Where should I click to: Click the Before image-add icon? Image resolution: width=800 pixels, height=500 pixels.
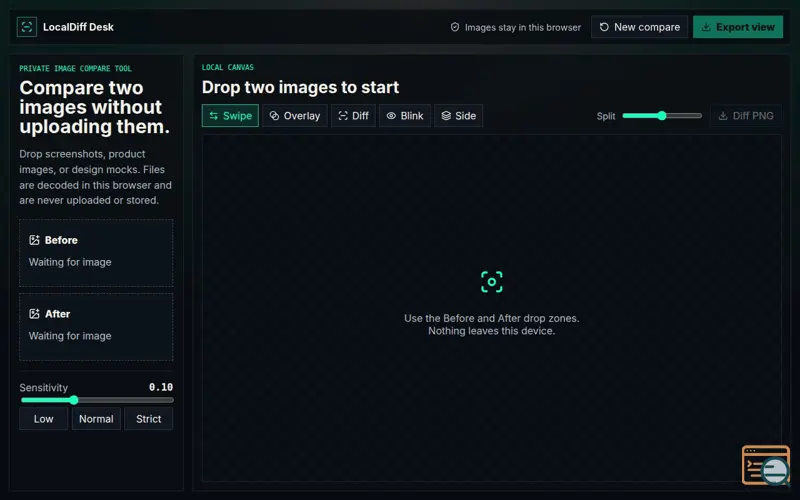34,240
